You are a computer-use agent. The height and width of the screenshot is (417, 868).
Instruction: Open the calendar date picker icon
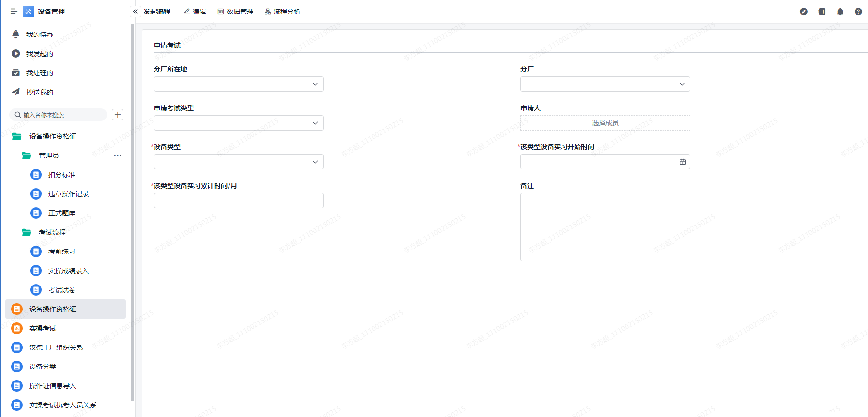(682, 162)
